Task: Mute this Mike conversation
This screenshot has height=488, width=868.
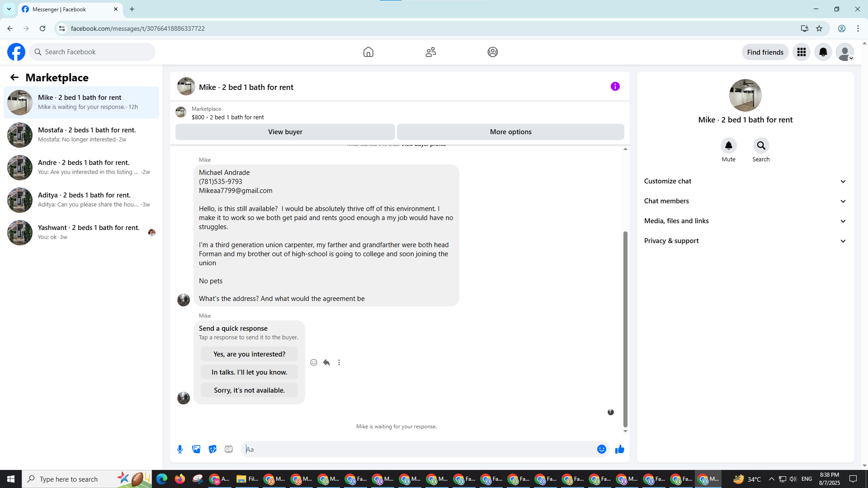Action: click(729, 145)
